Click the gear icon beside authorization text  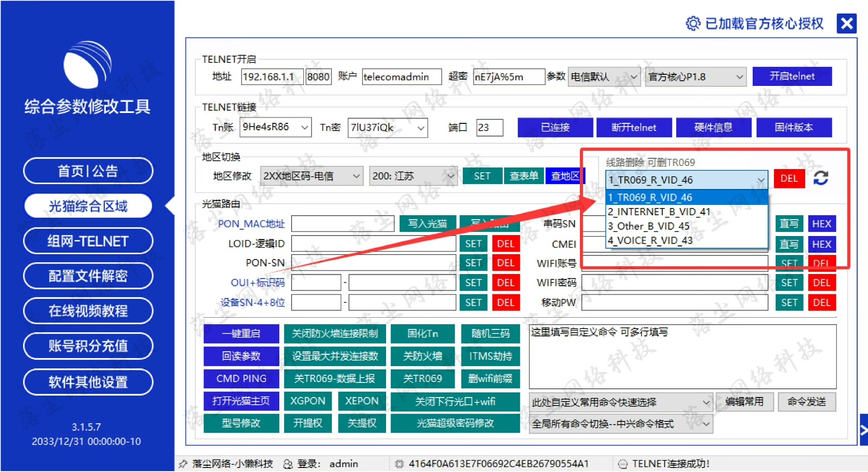pos(693,24)
